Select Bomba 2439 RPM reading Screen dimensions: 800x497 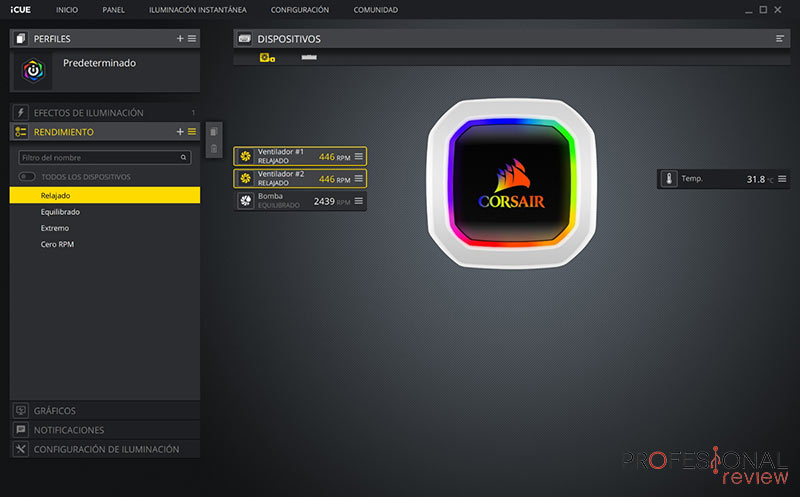332,202
